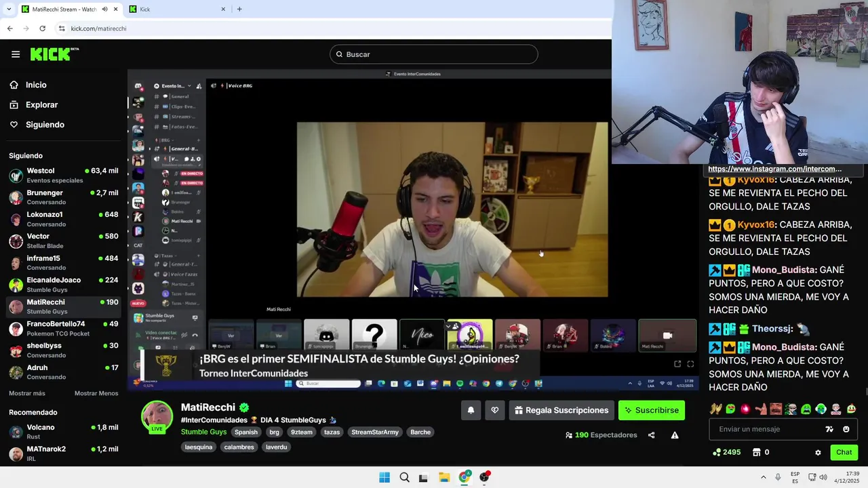Image resolution: width=868 pixels, height=488 pixels.
Task: Click Theorssj username in chat
Action: [x=772, y=329]
